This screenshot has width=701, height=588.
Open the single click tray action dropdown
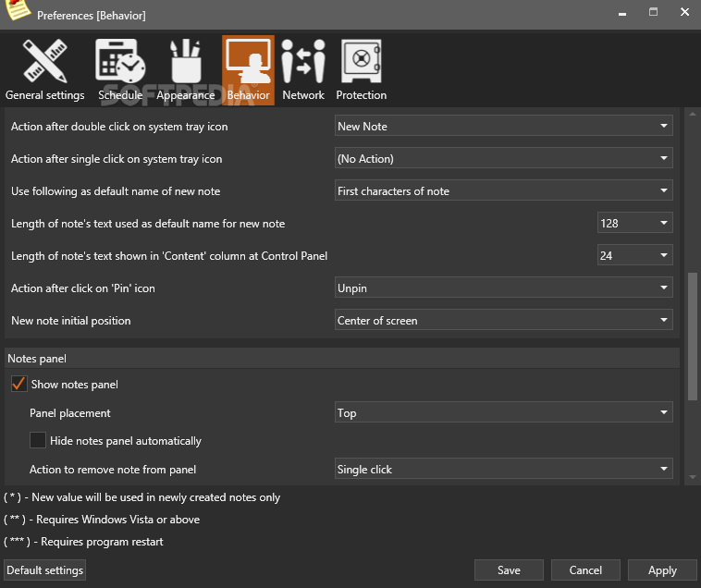[x=503, y=159]
